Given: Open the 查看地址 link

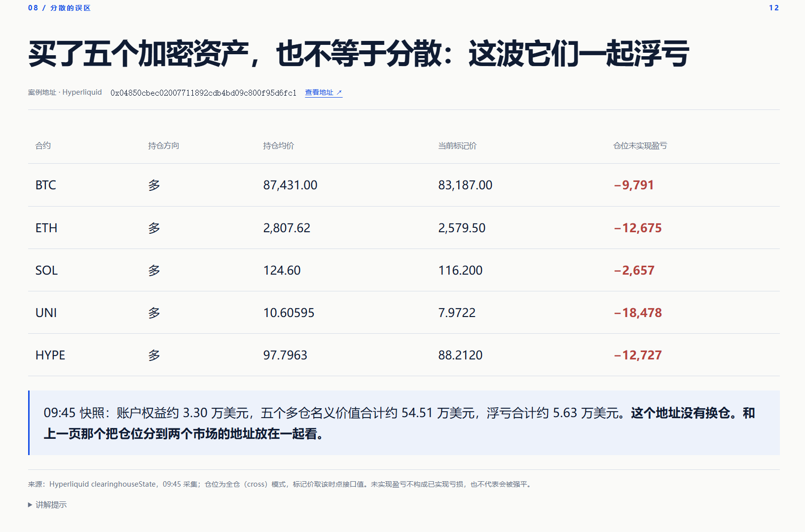Looking at the screenshot, I should pyautogui.click(x=324, y=93).
